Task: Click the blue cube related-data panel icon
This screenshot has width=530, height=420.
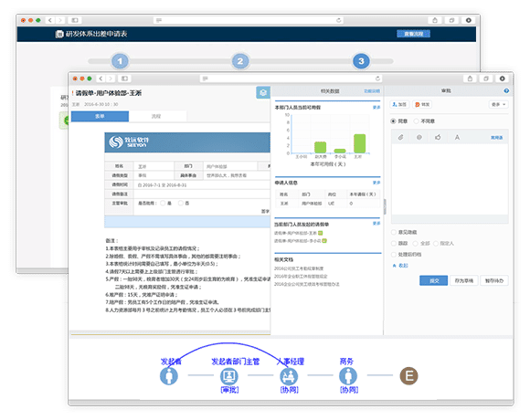Action: pos(263,92)
